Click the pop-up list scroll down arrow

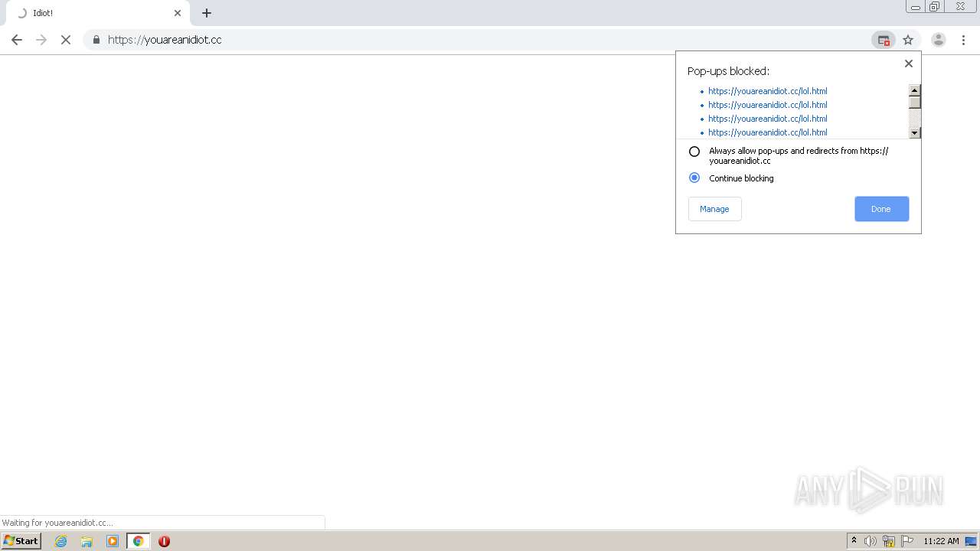click(914, 133)
